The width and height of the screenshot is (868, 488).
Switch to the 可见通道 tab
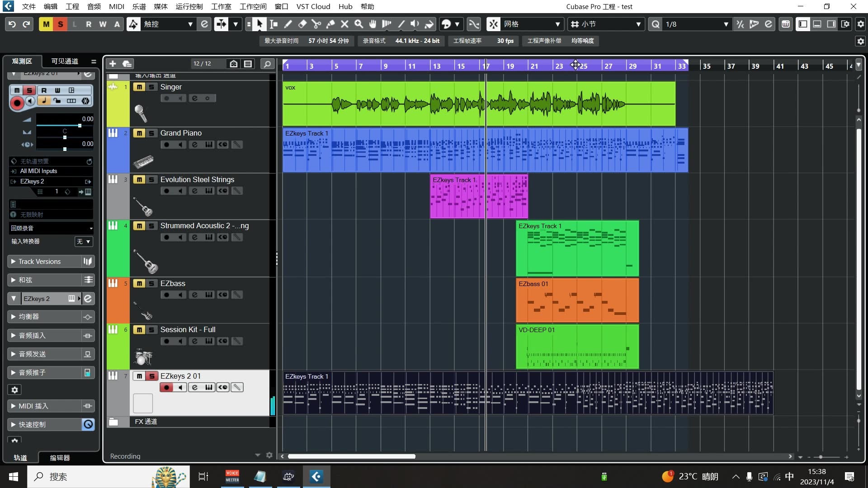pyautogui.click(x=65, y=61)
